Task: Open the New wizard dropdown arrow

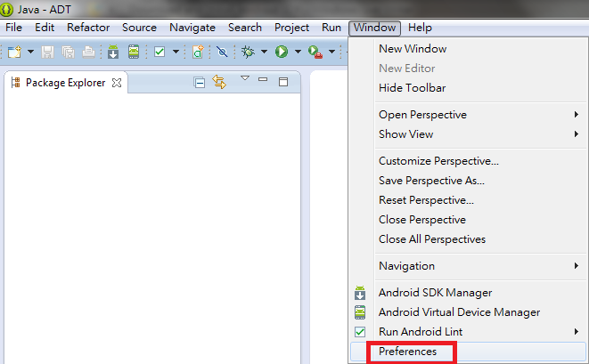Action: click(x=30, y=52)
